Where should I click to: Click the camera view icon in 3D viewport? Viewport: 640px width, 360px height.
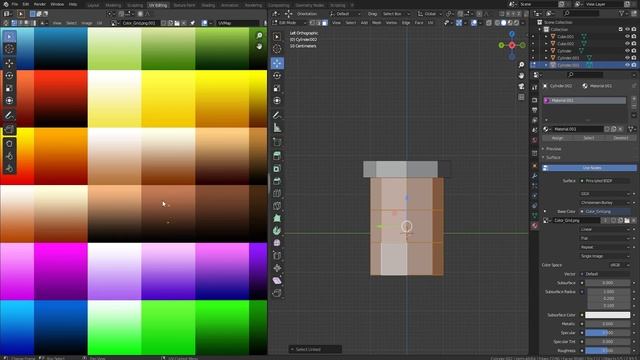point(521,86)
